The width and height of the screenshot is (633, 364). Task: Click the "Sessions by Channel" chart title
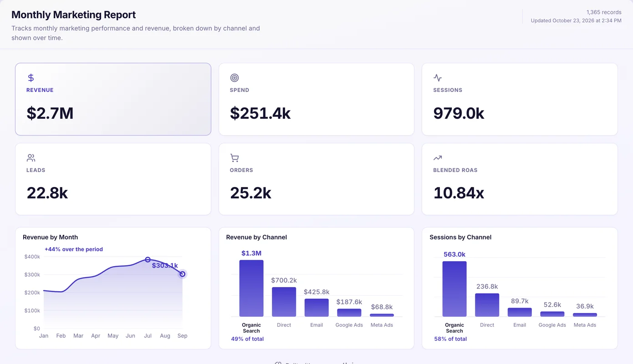click(x=460, y=237)
